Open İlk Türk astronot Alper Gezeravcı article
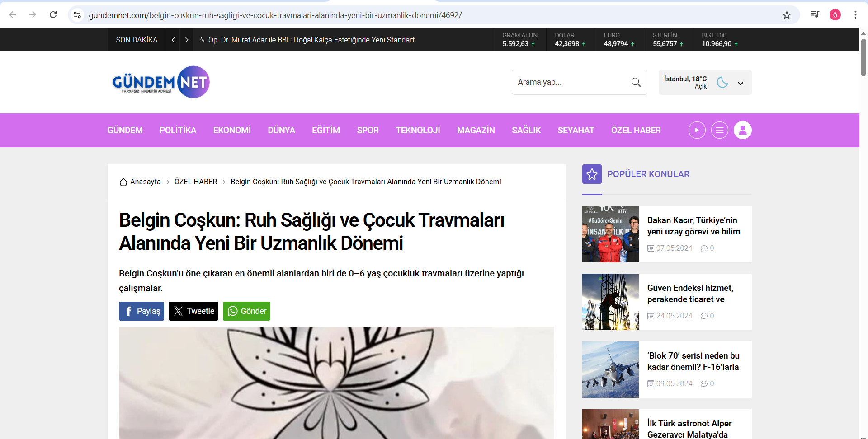Viewport: 868px width, 439px height. 689,429
